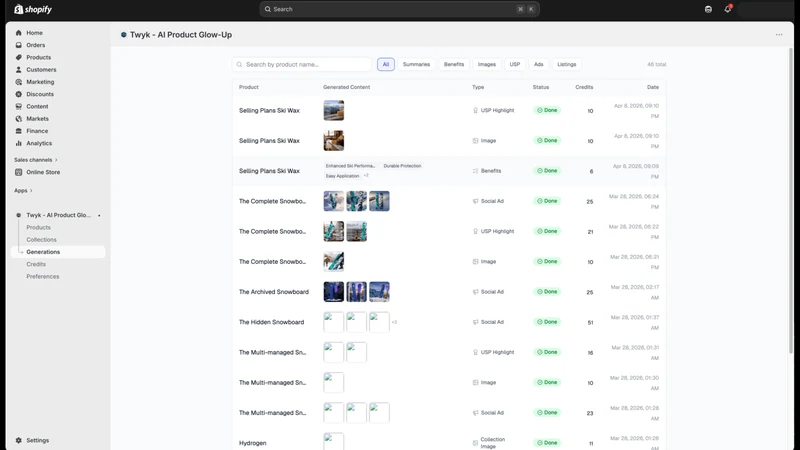Click the Shopify logo

pos(33,9)
